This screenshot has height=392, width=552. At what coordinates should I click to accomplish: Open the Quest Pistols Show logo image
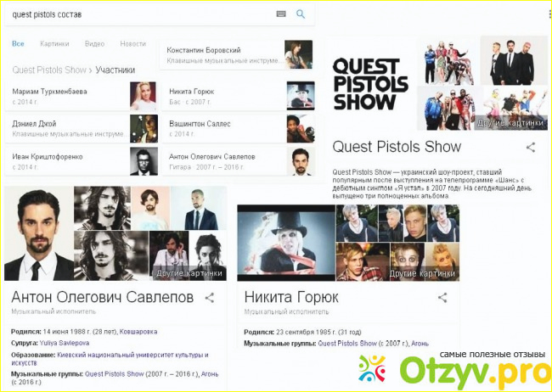tap(370, 83)
